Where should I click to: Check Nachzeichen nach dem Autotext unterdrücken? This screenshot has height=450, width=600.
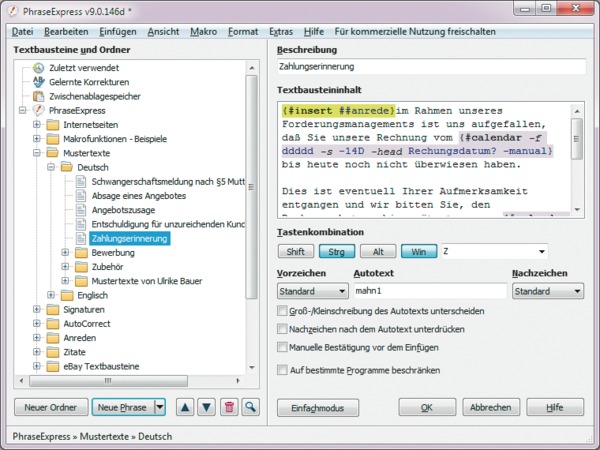(x=282, y=329)
